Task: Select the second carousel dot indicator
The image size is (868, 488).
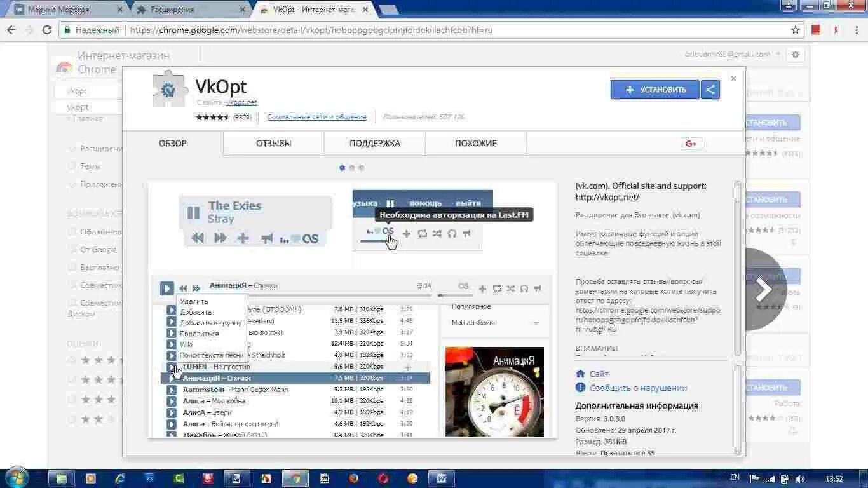Action: pos(352,168)
